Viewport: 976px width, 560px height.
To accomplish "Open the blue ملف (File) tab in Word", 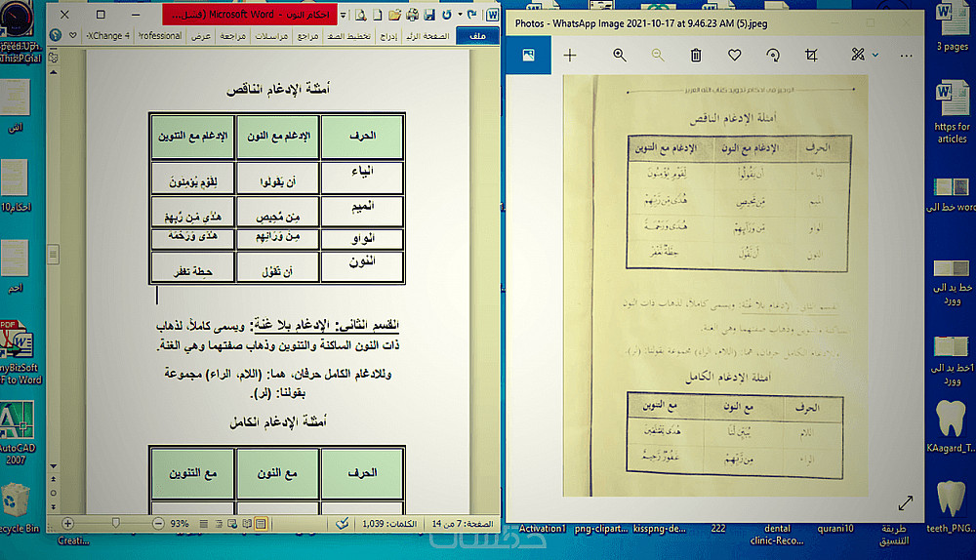I will tap(477, 35).
